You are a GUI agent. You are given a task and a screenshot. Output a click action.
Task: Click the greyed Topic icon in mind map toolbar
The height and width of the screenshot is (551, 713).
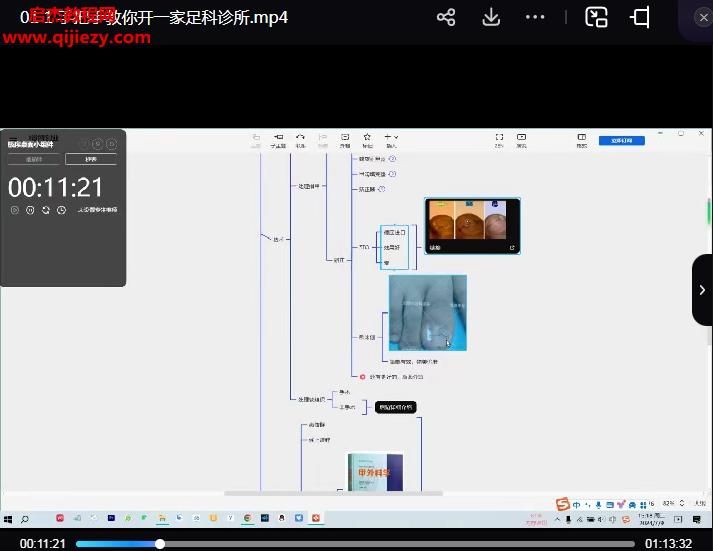[256, 140]
